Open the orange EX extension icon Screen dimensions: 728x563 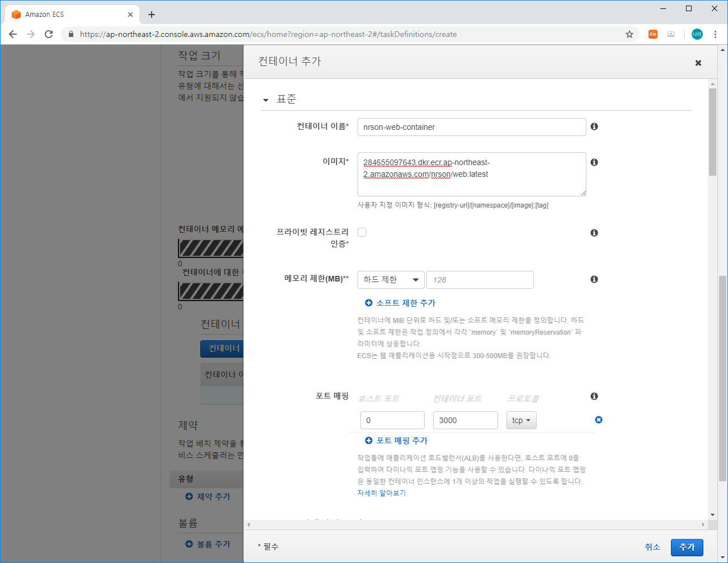click(653, 34)
